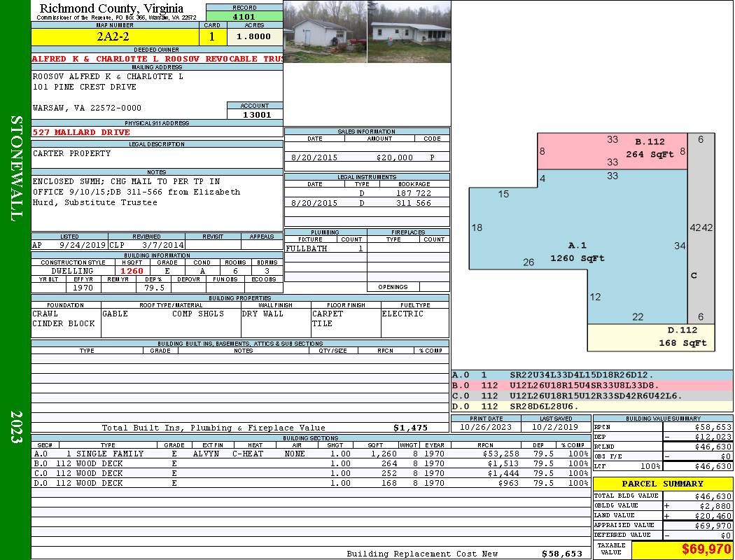Select floor finish CARPET
The height and width of the screenshot is (560, 735).
tap(327, 314)
